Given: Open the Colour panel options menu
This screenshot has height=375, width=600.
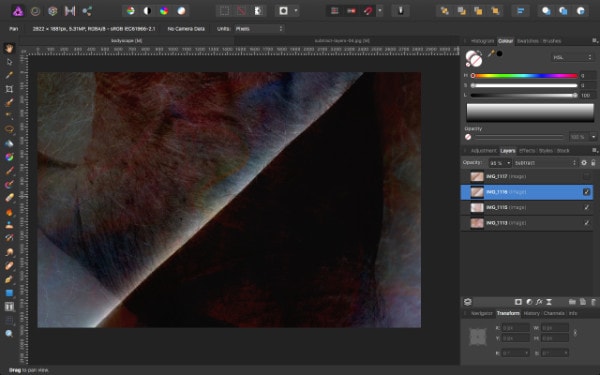Looking at the screenshot, I should 595,41.
